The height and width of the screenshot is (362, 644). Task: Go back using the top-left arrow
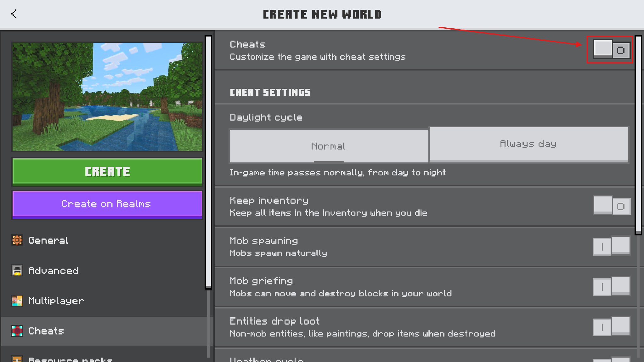click(14, 14)
